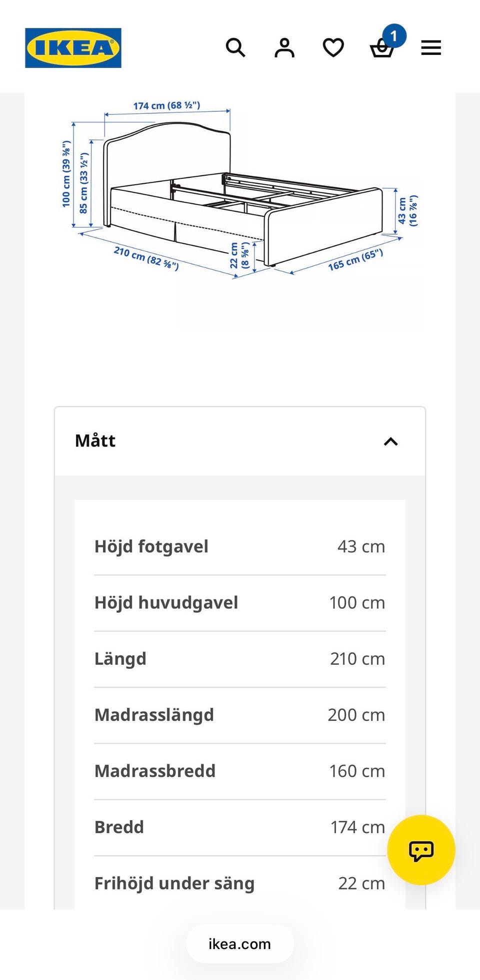Collapse the Mått section chevron
The width and height of the screenshot is (480, 980).
[x=391, y=442]
